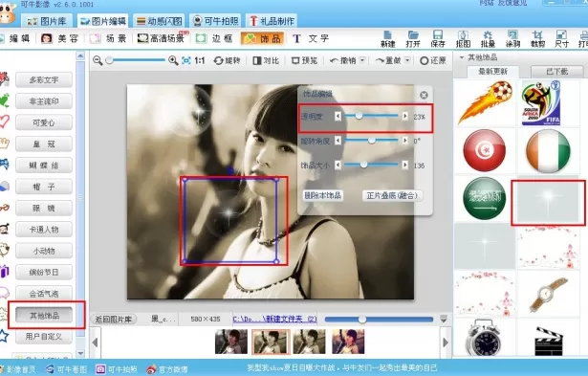Select the 非主流印 category
This screenshot has height=376, width=588.
click(x=44, y=101)
